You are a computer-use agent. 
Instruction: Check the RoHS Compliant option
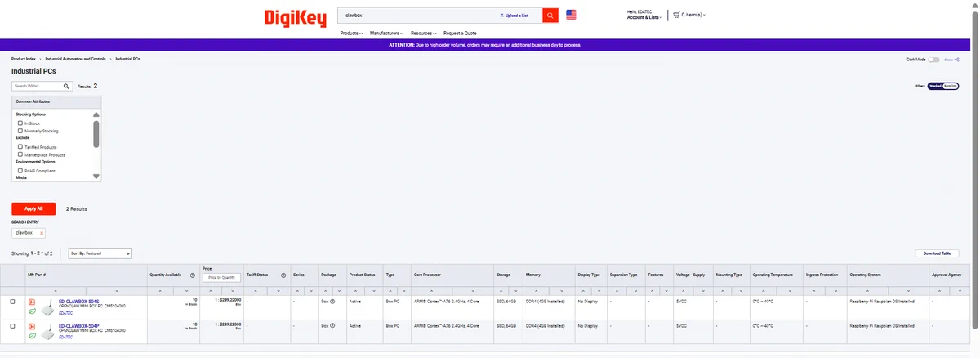coord(20,170)
